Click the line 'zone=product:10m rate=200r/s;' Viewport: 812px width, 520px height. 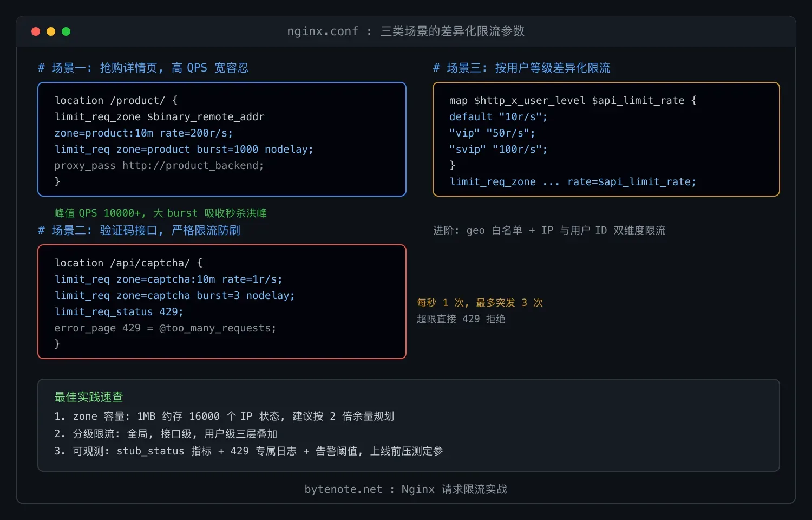[x=143, y=133]
